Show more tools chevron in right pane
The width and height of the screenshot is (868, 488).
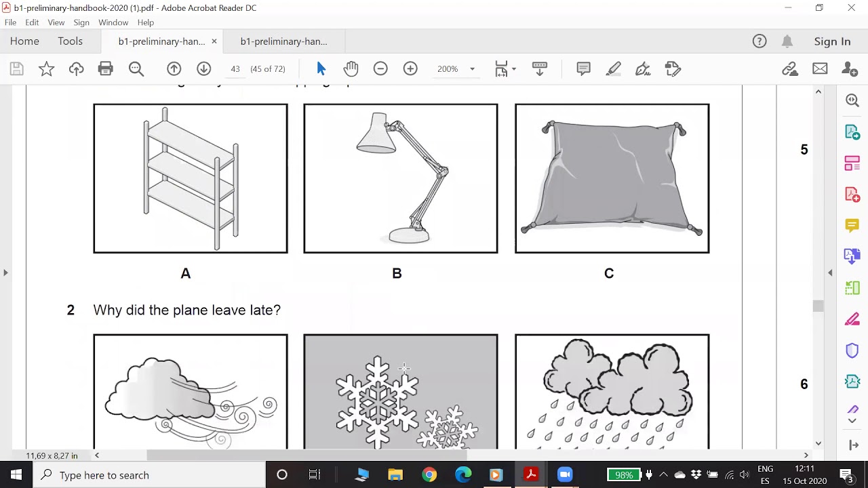click(x=852, y=421)
